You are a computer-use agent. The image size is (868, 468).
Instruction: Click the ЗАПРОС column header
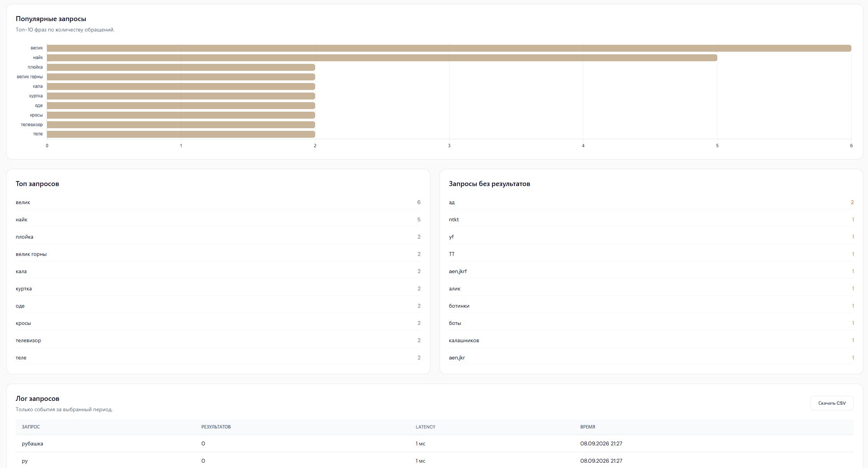coord(31,427)
